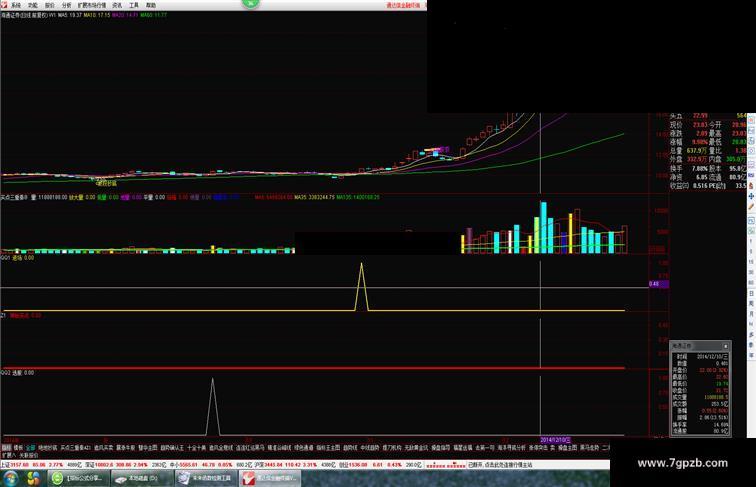Click the topmost icon in right sidebar

click(x=751, y=119)
